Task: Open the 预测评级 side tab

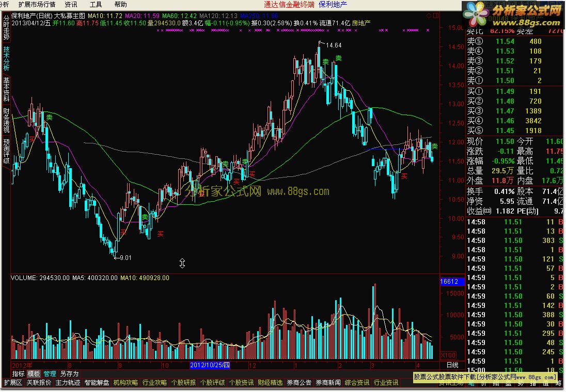Action: (6, 151)
